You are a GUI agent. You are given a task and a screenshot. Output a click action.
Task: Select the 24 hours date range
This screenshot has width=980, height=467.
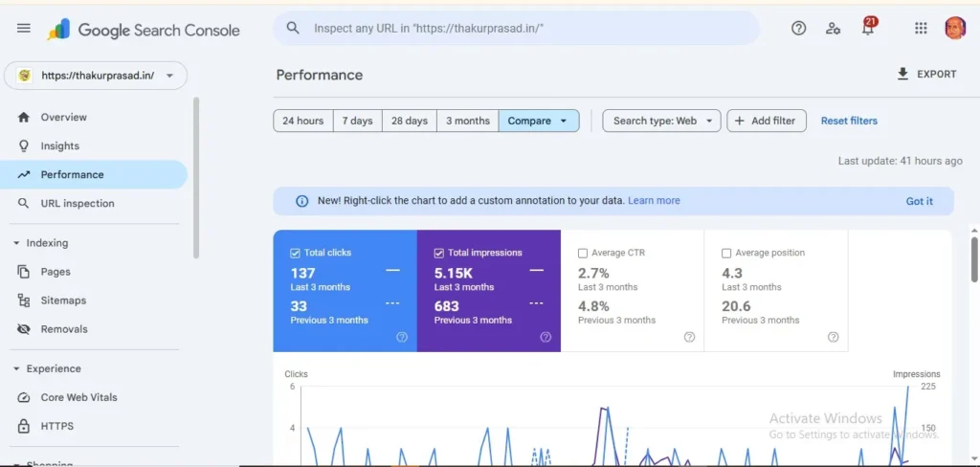click(303, 121)
